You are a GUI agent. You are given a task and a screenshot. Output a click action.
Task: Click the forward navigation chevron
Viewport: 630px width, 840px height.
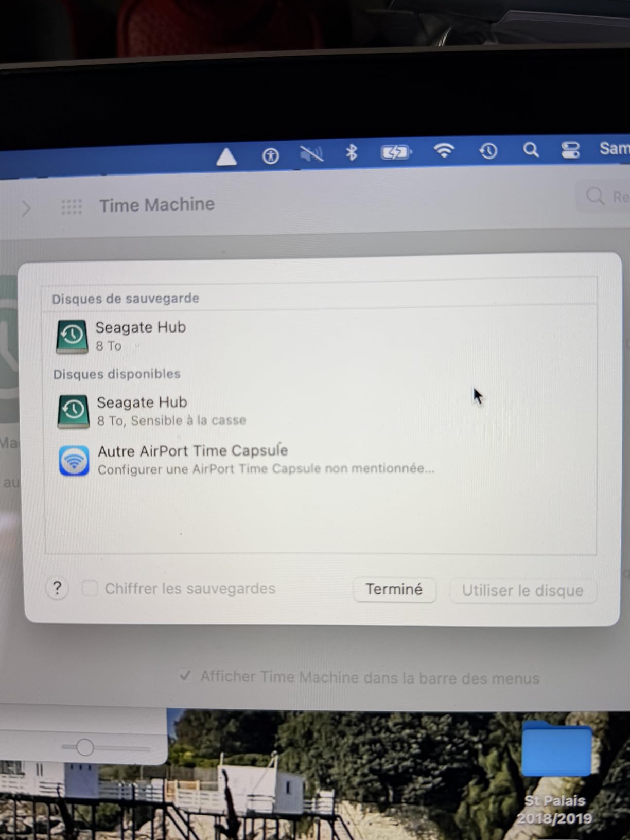pyautogui.click(x=26, y=208)
